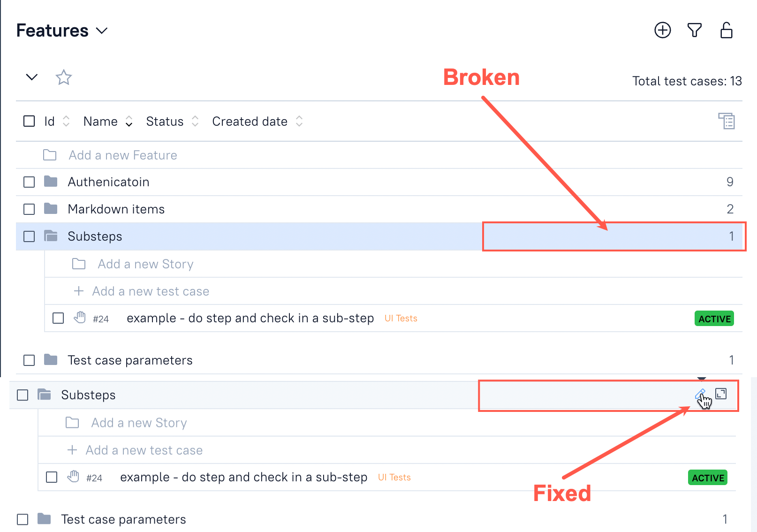
Task: Tick the select-all checkbox in the header
Action: pyautogui.click(x=29, y=121)
